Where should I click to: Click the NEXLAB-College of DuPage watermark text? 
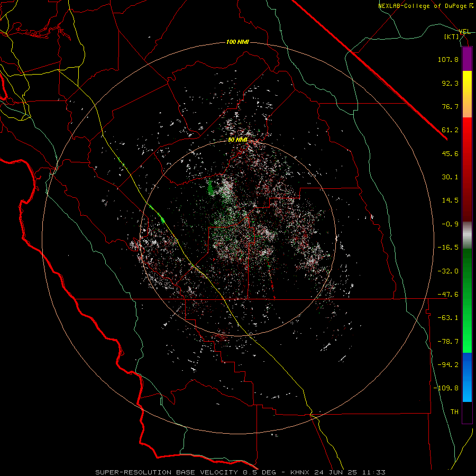pyautogui.click(x=426, y=6)
